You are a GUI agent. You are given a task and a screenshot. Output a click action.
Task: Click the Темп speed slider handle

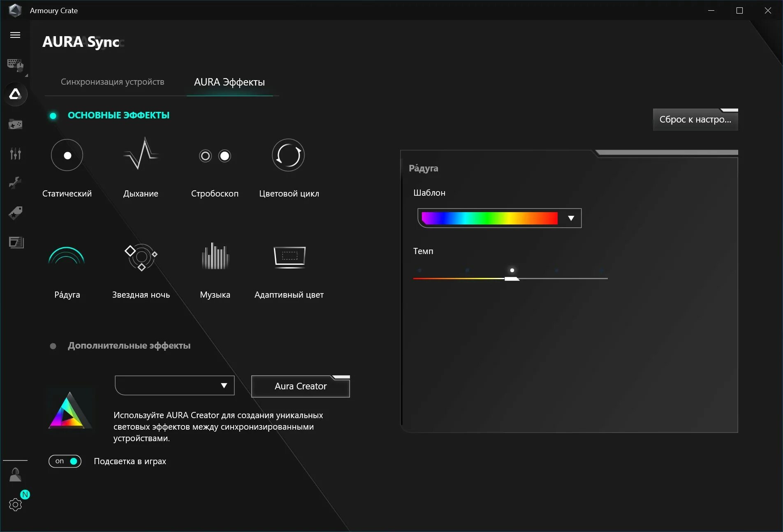point(512,279)
